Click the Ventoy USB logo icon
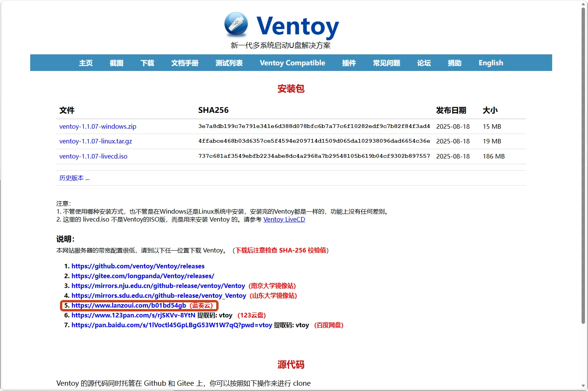This screenshot has width=588, height=391. [x=236, y=25]
